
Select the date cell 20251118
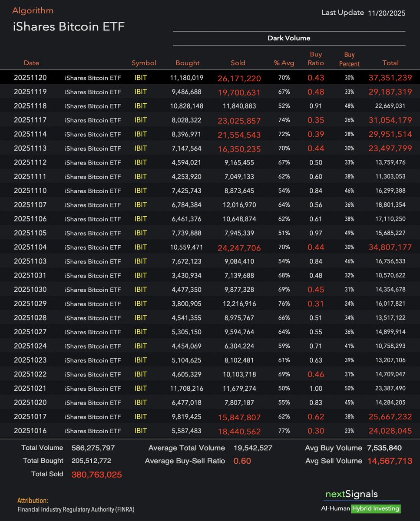(x=30, y=106)
